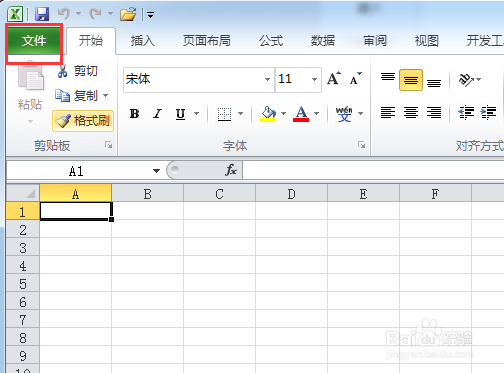Click the Redo arrow icon
504x373 pixels.
coord(95,14)
